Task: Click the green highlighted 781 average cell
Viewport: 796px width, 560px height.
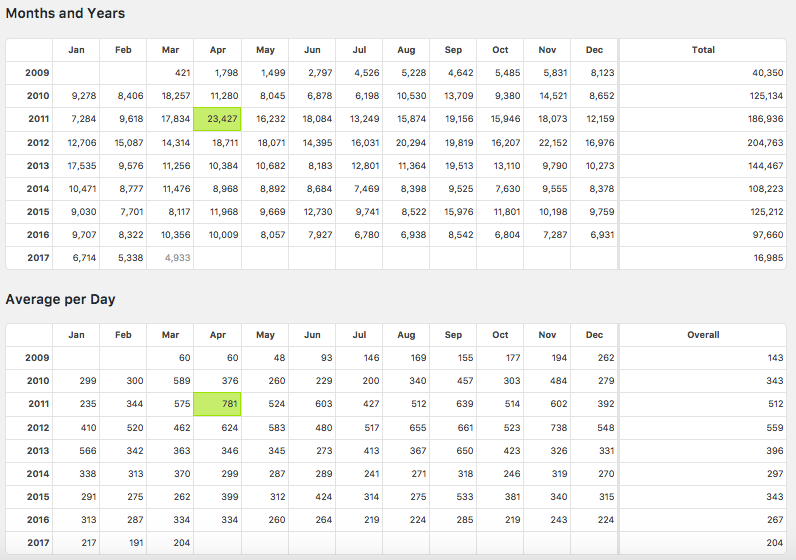Action: pos(218,404)
